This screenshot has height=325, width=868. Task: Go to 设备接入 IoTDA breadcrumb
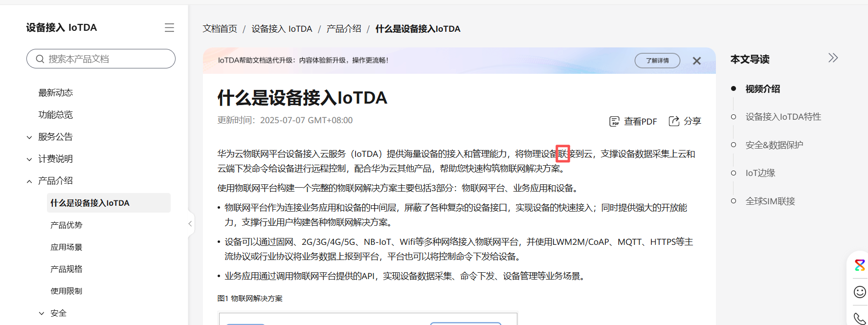point(282,29)
